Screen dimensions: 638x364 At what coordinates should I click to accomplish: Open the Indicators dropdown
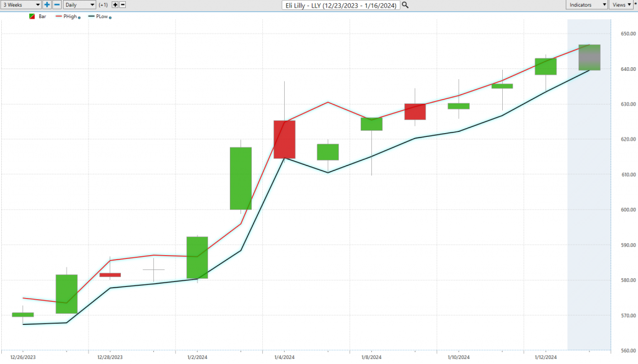tap(586, 5)
